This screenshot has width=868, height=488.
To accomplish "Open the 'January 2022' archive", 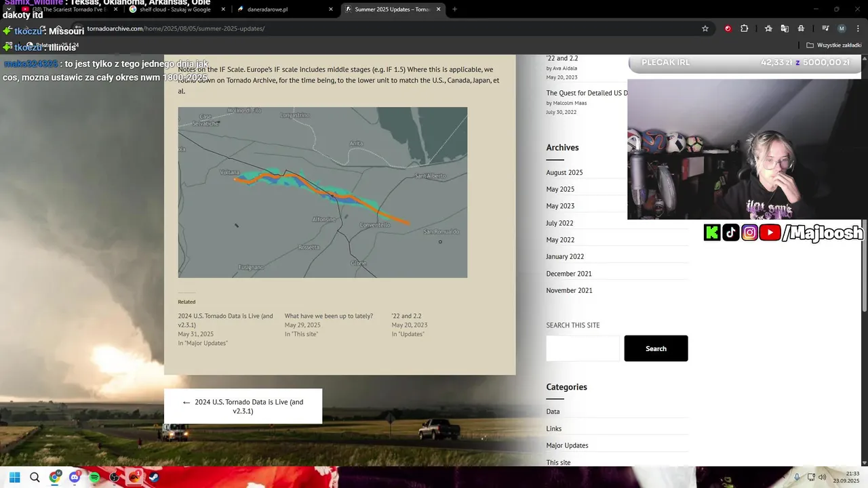I will tap(565, 257).
